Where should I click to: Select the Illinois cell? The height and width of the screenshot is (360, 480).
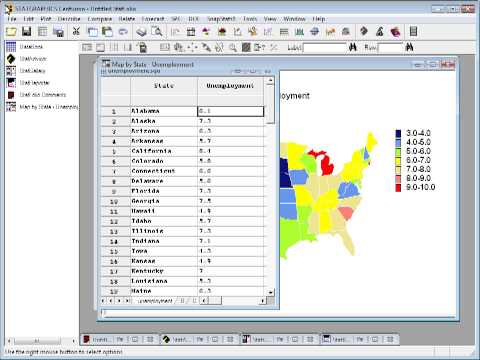(164, 231)
